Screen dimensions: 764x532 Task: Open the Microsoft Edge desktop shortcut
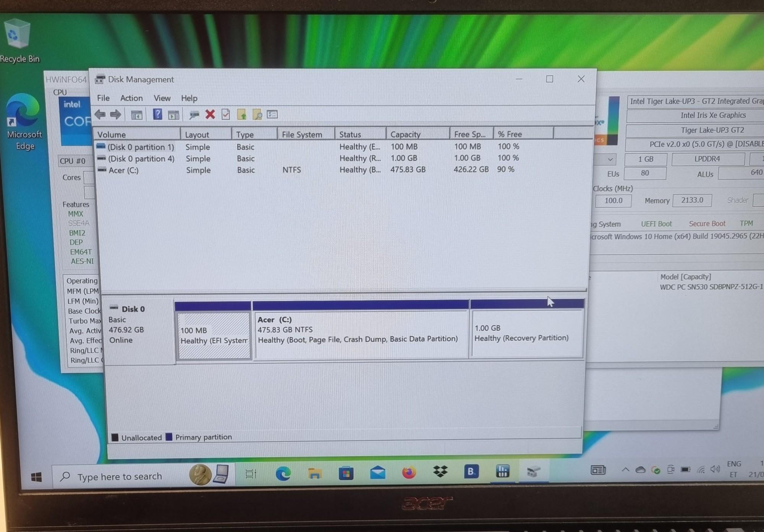click(24, 121)
